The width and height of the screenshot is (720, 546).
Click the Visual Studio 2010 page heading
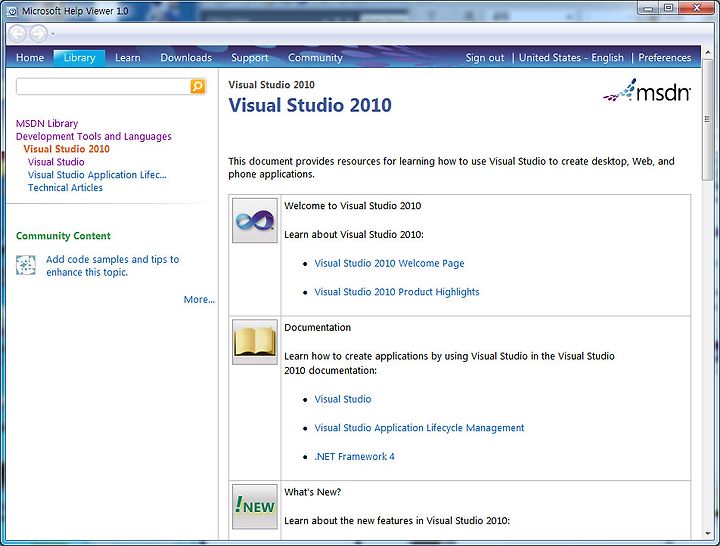click(x=310, y=105)
